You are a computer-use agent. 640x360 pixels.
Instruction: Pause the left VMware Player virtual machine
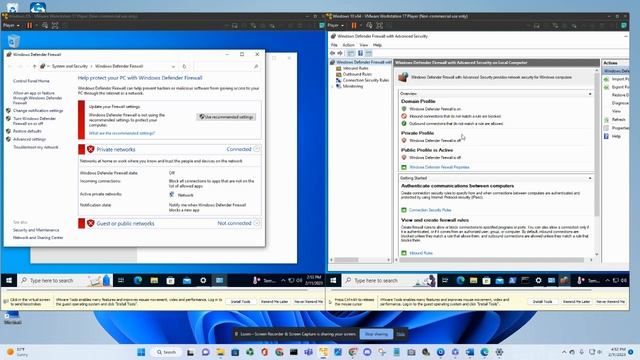pos(29,25)
